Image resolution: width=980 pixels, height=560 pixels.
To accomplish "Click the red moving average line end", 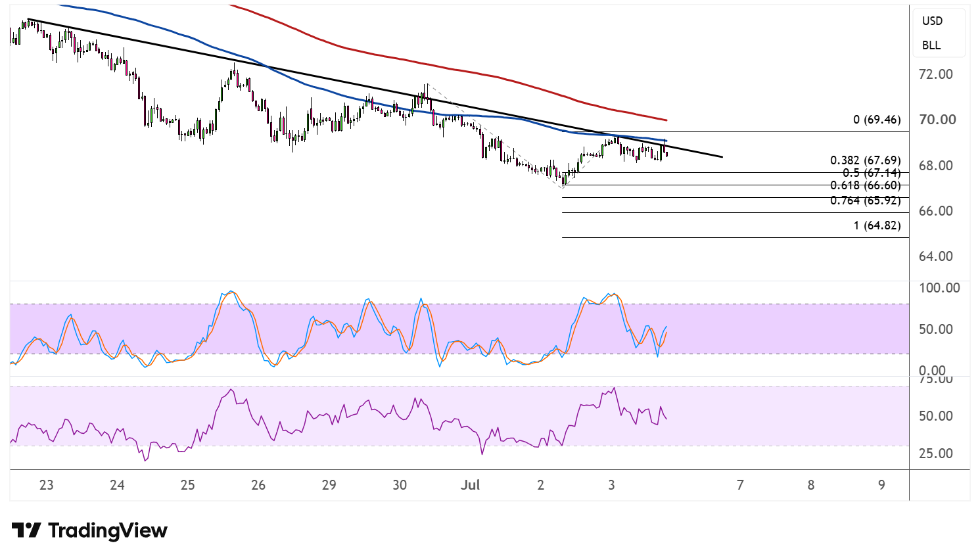I will coord(666,120).
